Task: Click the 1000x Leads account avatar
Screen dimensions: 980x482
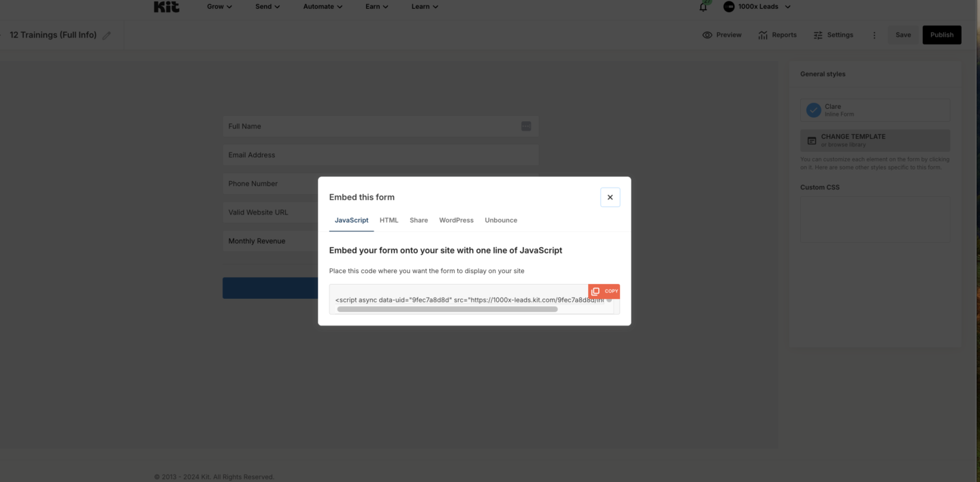Action: tap(729, 7)
